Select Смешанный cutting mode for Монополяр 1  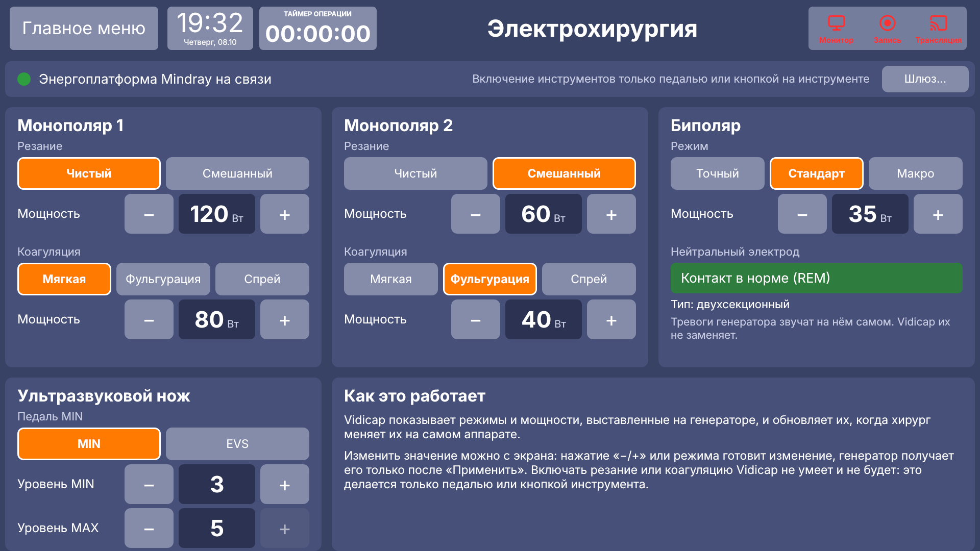pos(237,173)
